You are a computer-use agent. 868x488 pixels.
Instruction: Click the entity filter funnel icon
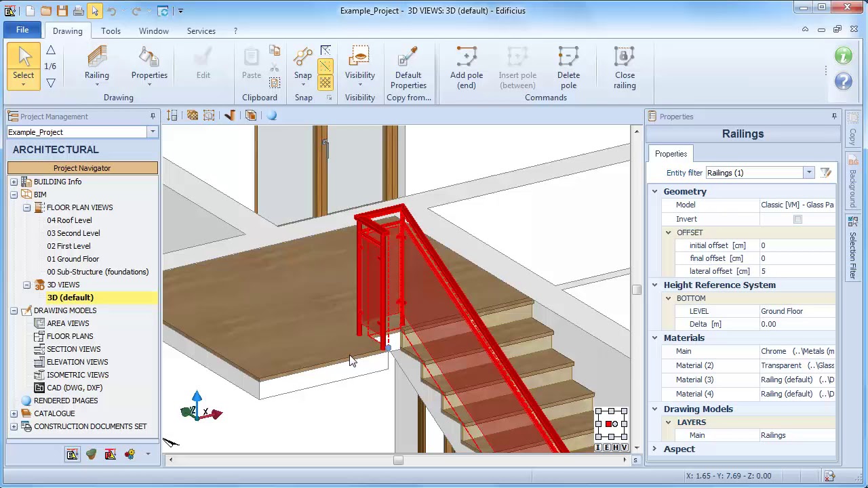[x=825, y=173]
